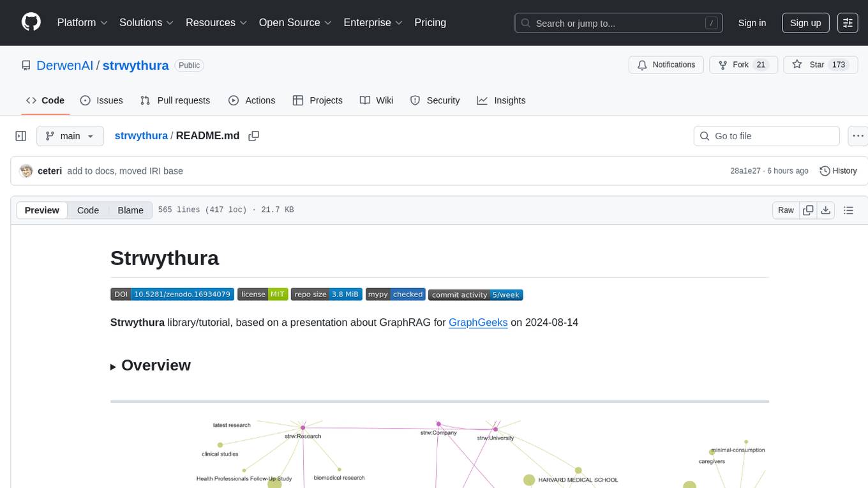
Task: Open the Actions tab
Action: coord(251,100)
